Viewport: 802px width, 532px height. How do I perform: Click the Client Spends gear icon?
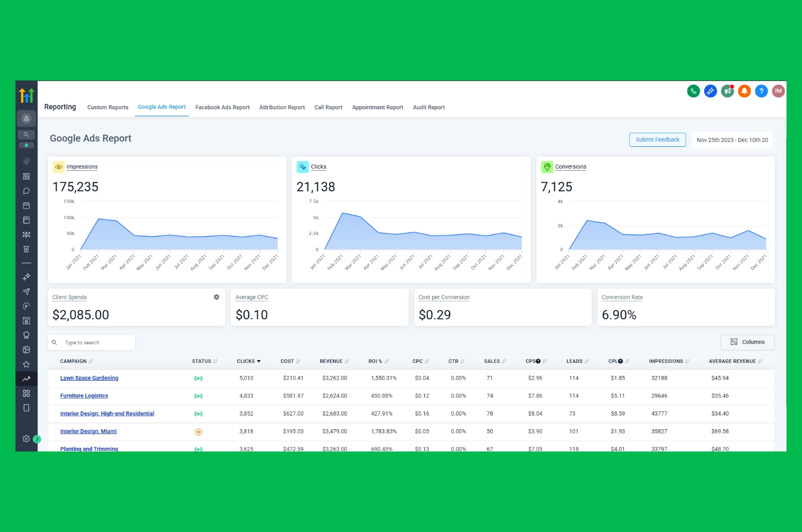click(217, 297)
